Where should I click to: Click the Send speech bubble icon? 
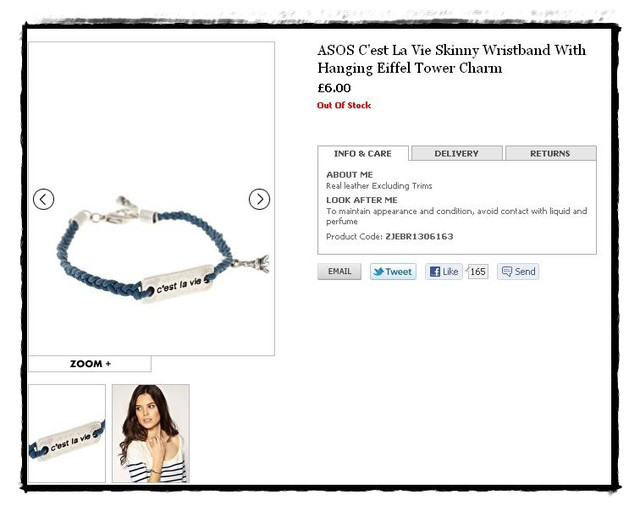tap(507, 272)
